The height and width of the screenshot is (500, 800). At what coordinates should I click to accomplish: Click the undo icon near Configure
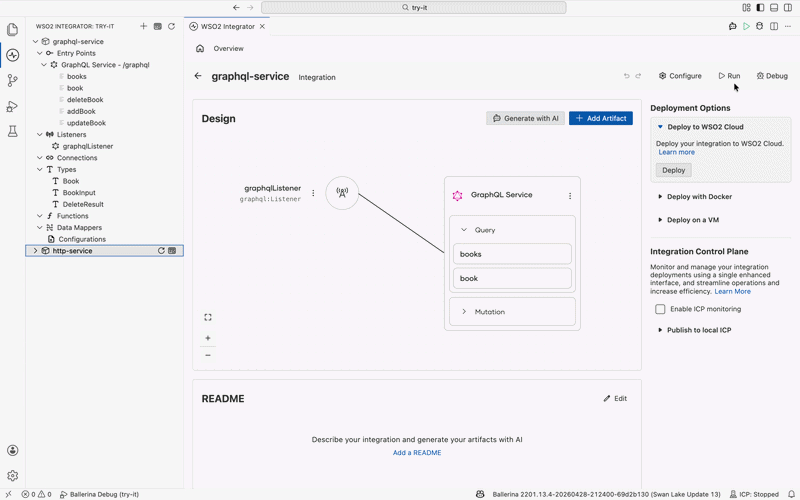(627, 76)
